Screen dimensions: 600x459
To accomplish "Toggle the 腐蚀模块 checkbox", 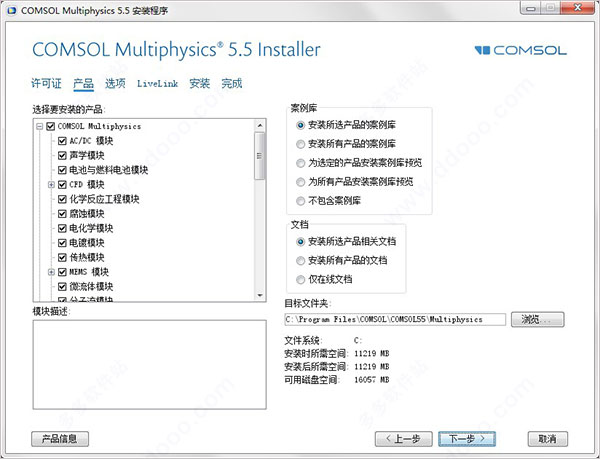I will coord(62,213).
